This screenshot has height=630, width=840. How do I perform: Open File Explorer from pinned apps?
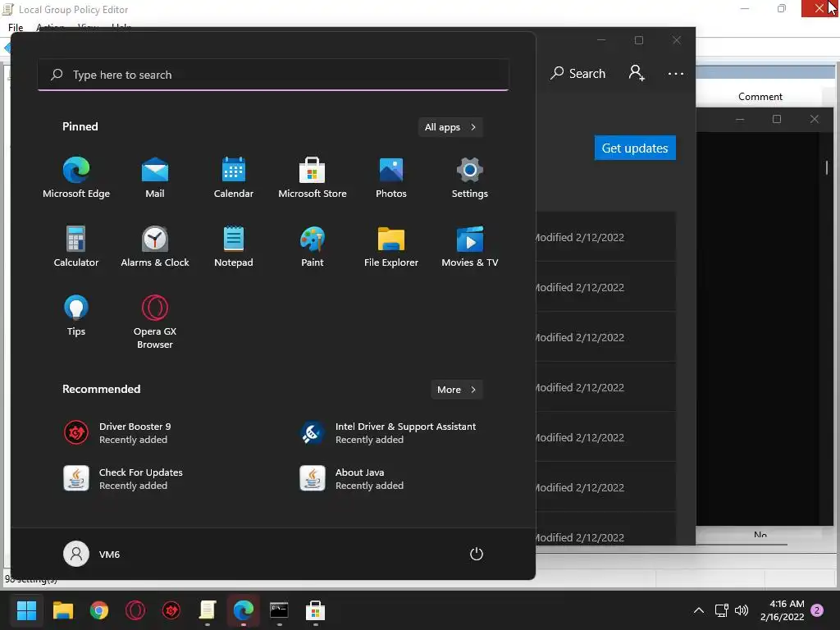pyautogui.click(x=391, y=247)
